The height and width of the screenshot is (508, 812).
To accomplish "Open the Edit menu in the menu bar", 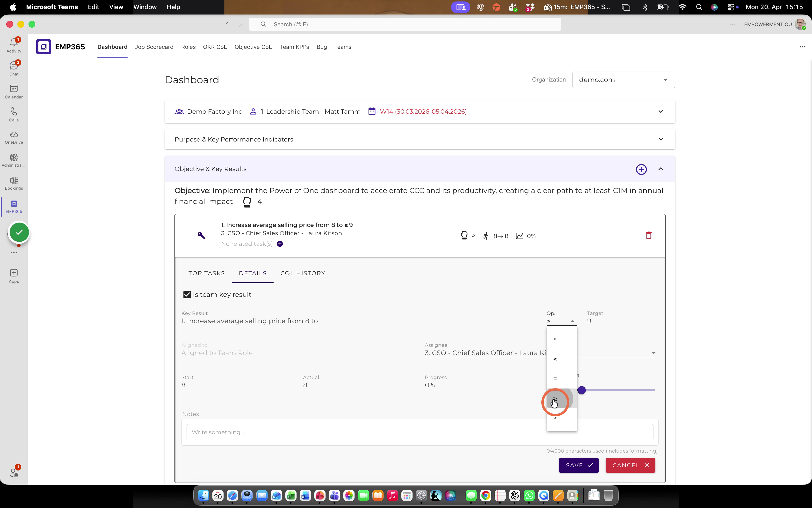I will 93,7.
